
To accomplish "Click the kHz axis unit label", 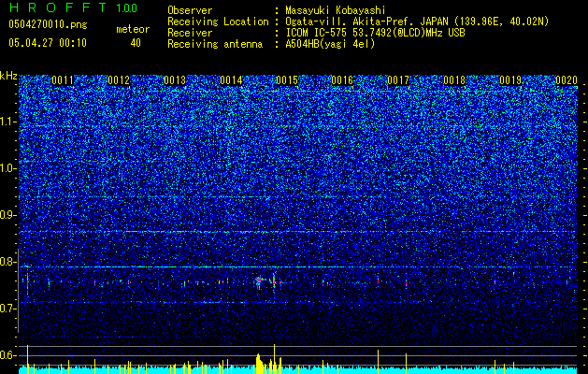I will 8,76.
